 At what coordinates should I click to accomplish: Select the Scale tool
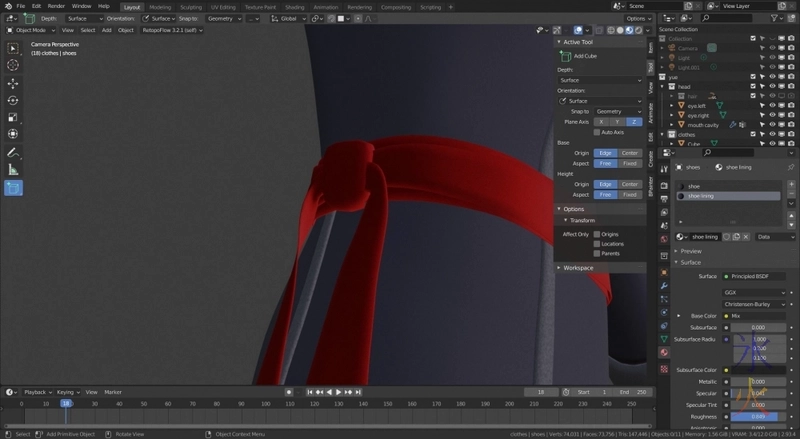click(13, 117)
